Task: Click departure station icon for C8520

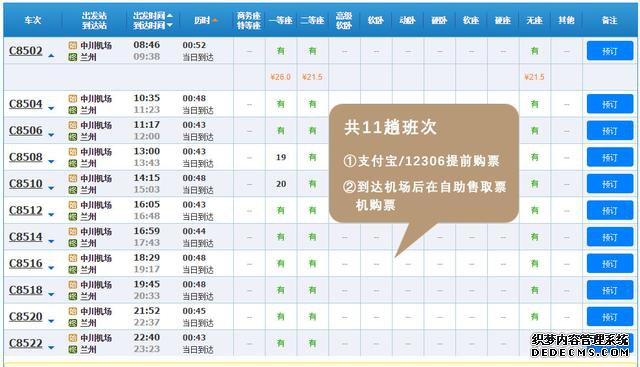Action: (x=73, y=311)
